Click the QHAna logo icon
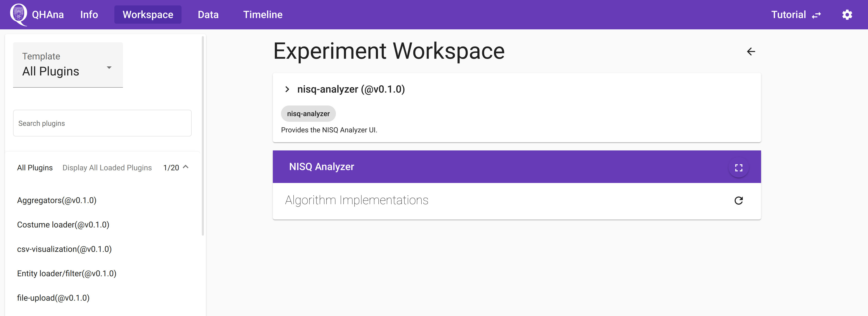Screen dimensions: 868x316 click(19, 14)
